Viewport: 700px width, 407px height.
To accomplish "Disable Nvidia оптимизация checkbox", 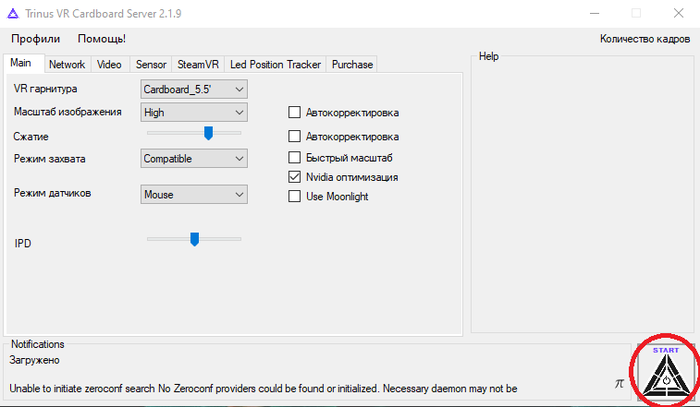I will 294,177.
